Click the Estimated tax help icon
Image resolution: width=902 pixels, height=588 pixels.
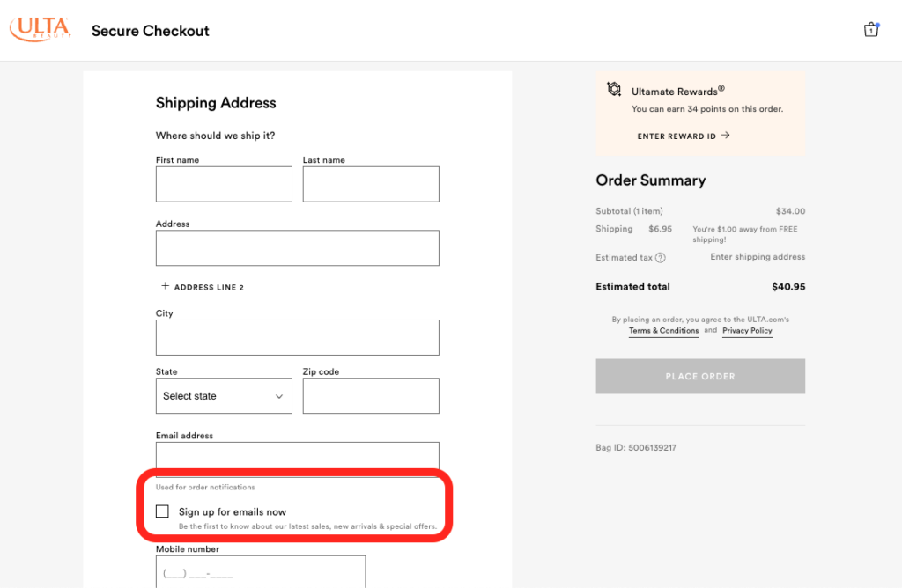(x=661, y=258)
